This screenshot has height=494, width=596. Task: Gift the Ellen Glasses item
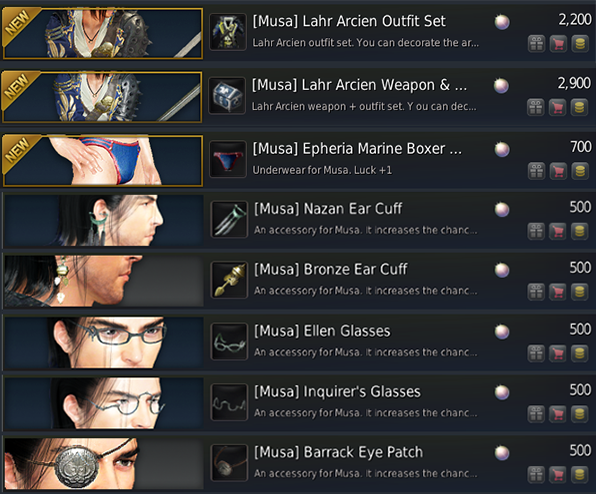[536, 354]
